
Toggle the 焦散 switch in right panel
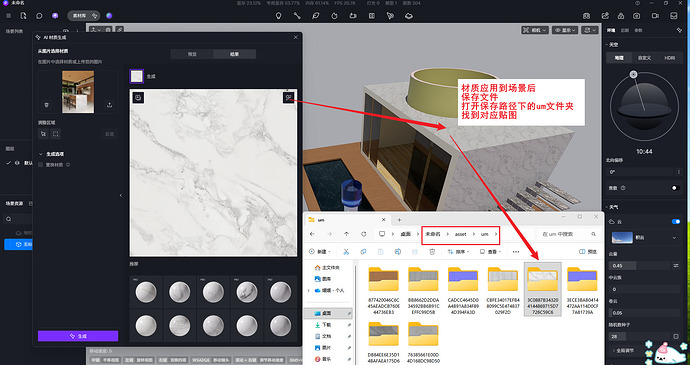coord(675,188)
